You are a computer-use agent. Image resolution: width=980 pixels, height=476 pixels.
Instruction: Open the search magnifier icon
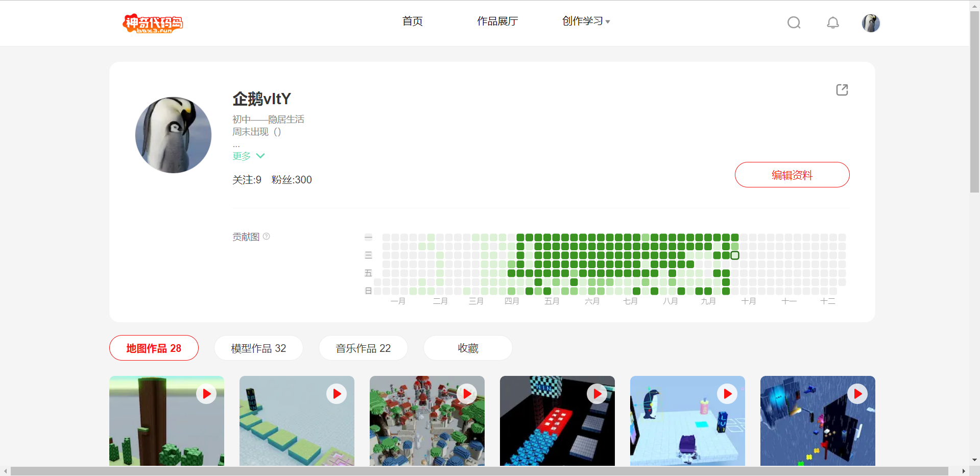[794, 22]
